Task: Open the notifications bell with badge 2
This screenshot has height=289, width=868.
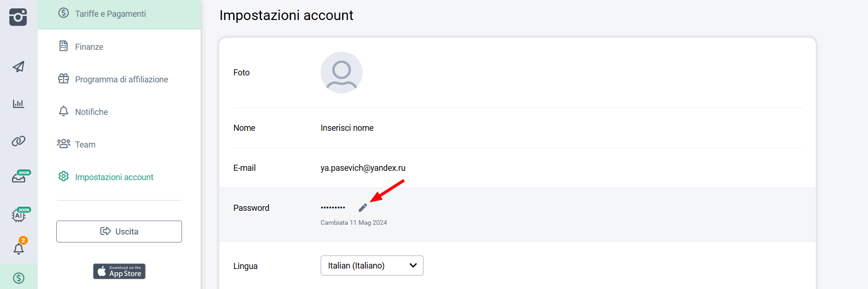Action: click(19, 249)
